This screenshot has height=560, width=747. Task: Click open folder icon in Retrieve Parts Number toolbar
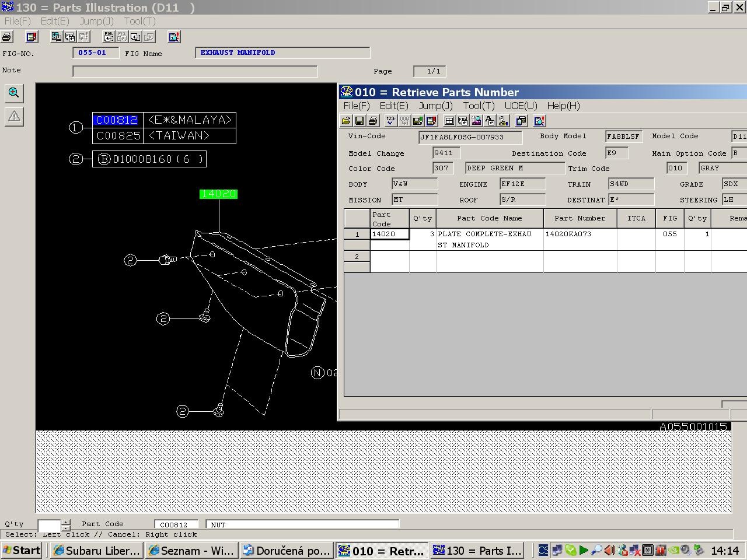click(346, 121)
